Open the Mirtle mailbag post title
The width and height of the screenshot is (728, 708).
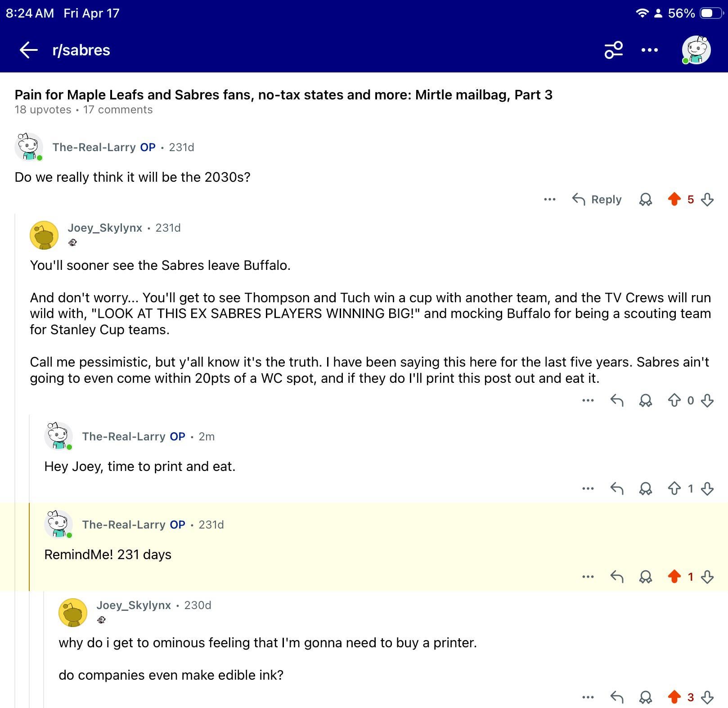[283, 95]
